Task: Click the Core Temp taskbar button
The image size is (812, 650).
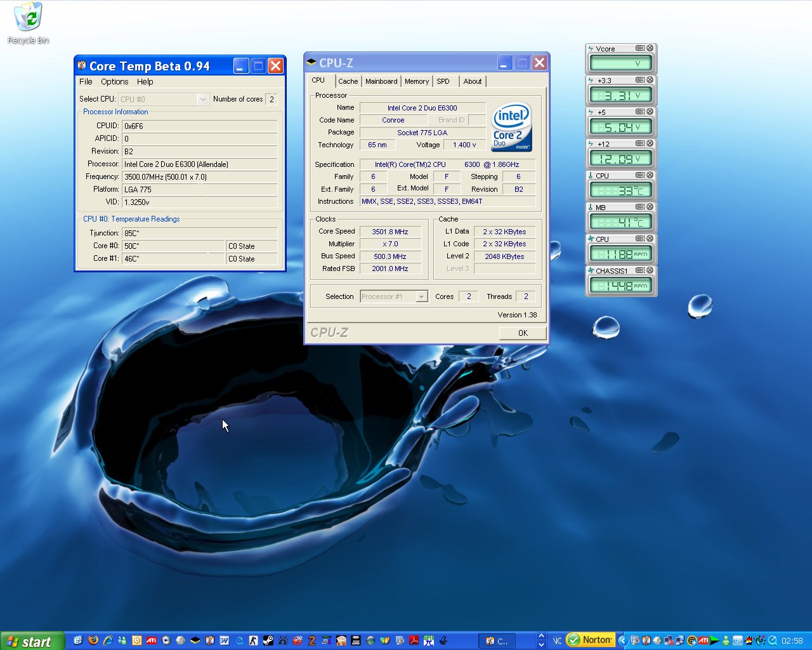Action: click(x=497, y=641)
